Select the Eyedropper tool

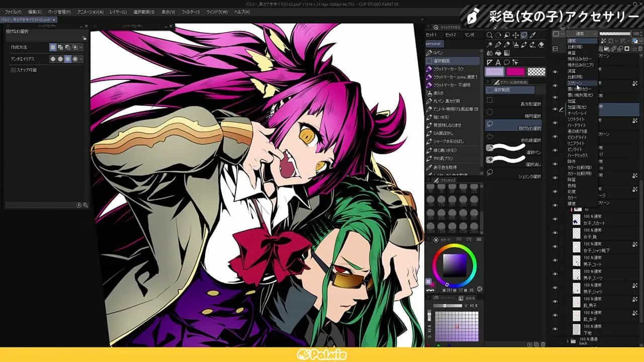click(532, 35)
